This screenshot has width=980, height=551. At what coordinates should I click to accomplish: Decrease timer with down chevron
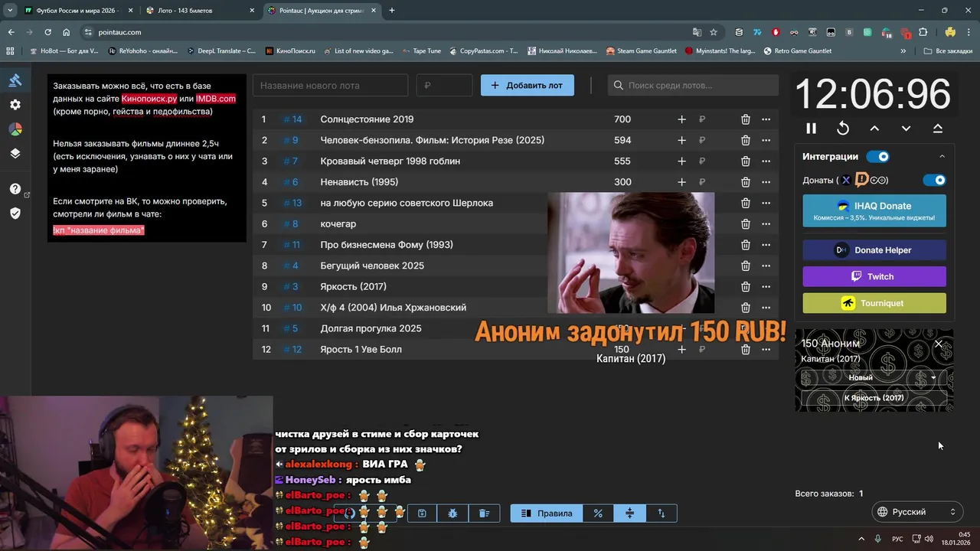pyautogui.click(x=906, y=129)
